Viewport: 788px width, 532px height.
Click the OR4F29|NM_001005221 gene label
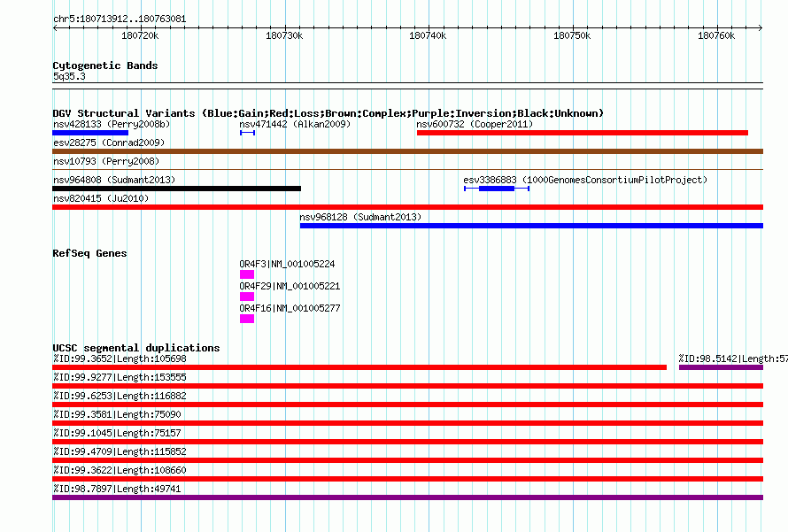290,286
